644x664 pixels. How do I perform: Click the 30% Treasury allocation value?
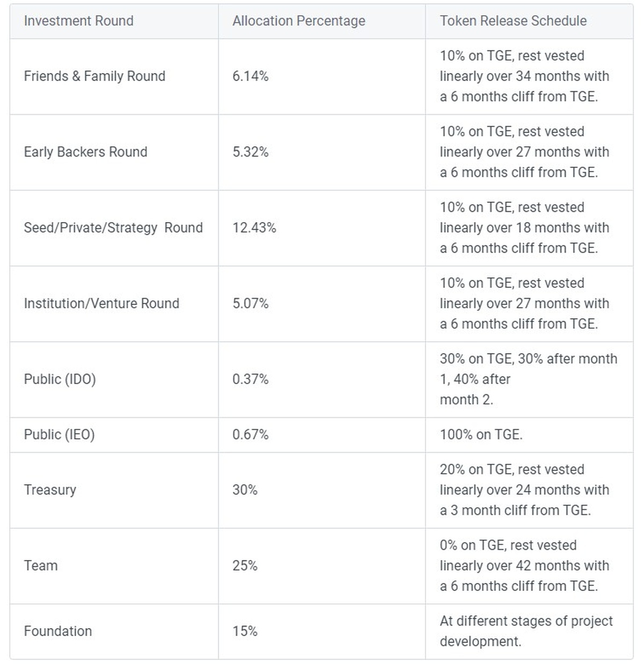245,490
